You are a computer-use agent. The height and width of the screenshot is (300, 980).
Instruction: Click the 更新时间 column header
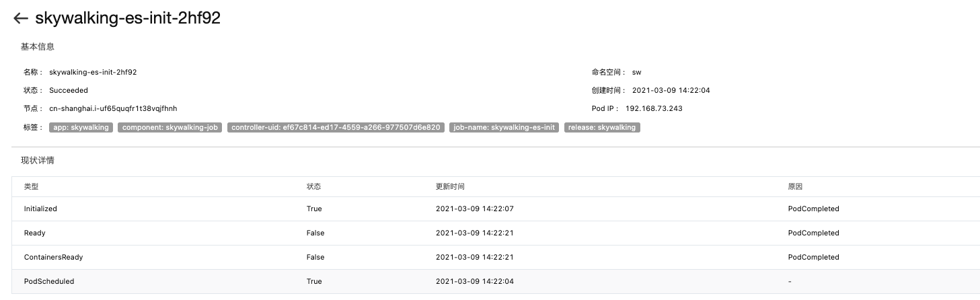click(450, 186)
